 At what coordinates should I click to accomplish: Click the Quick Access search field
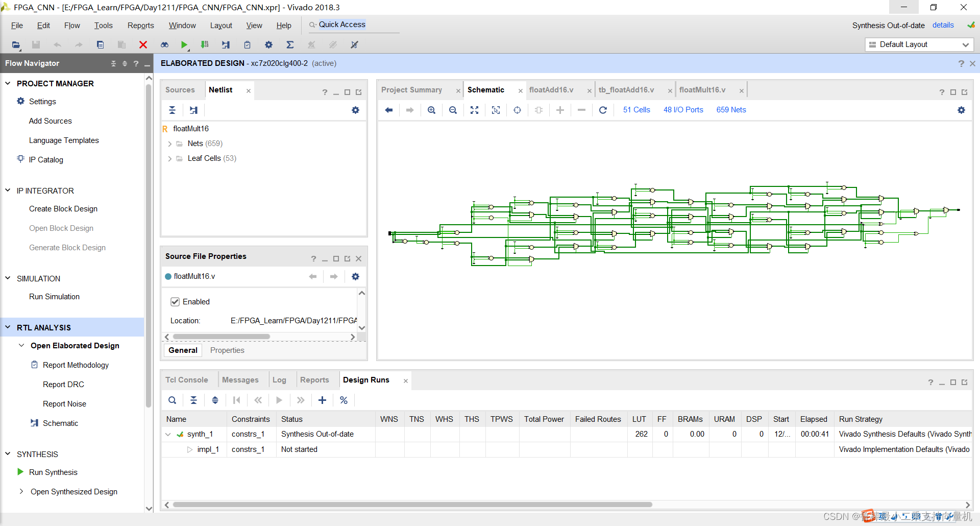click(354, 25)
